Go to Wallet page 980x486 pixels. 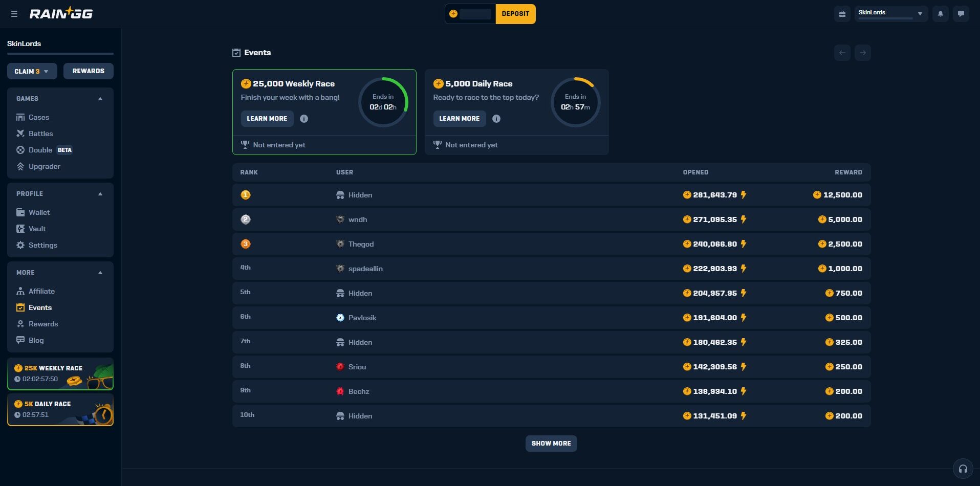[x=39, y=212]
